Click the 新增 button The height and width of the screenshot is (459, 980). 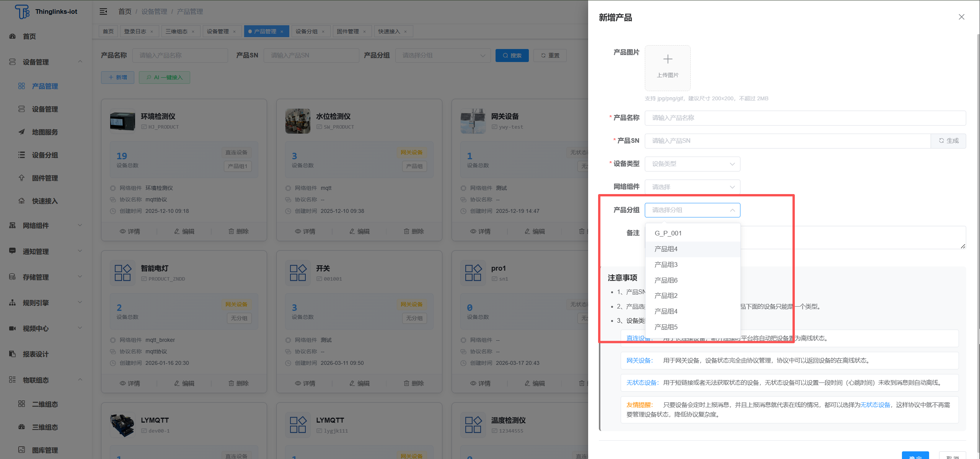(x=117, y=77)
